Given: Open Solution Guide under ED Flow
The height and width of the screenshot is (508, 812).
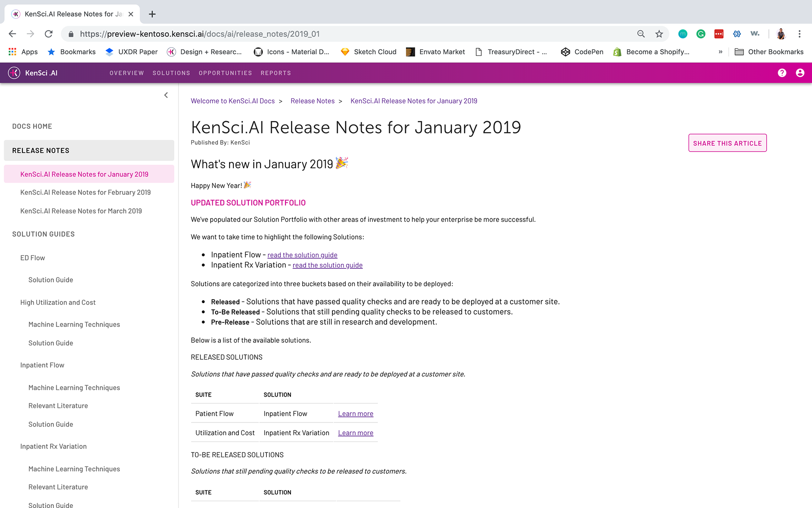Looking at the screenshot, I should tap(51, 280).
